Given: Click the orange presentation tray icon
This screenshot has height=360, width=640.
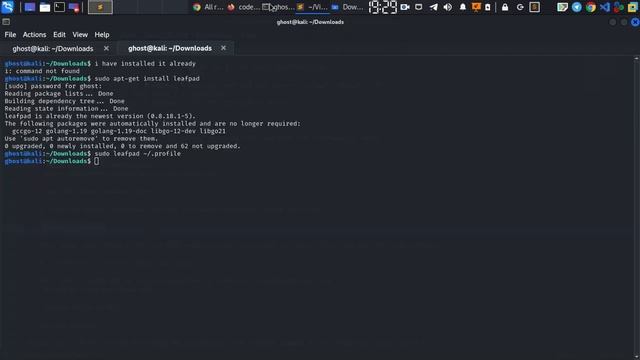Looking at the screenshot, I should click(476, 7).
